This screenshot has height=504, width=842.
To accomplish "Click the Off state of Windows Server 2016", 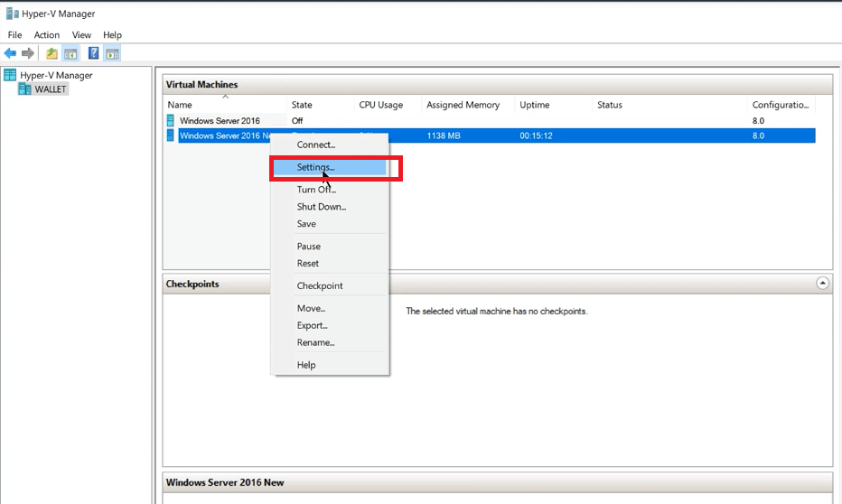I will 297,121.
